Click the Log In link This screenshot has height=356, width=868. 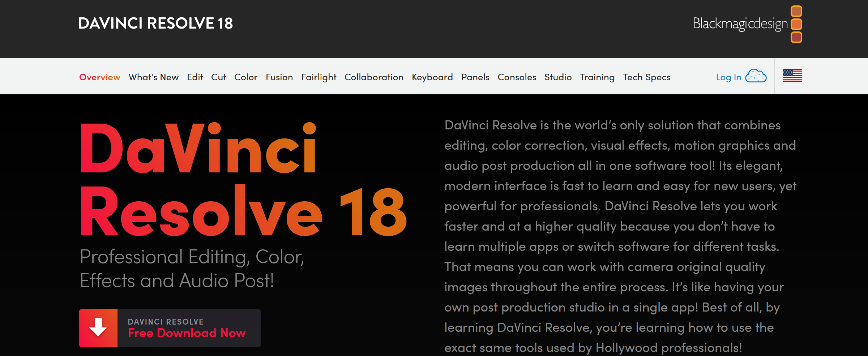(729, 77)
